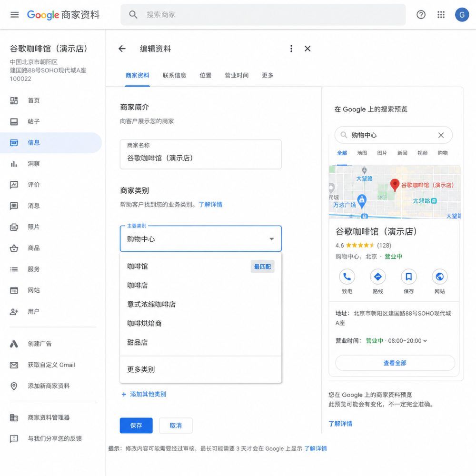Open the three-dot menu in 编辑资料 header
The width and height of the screenshot is (476, 476).
point(291,49)
